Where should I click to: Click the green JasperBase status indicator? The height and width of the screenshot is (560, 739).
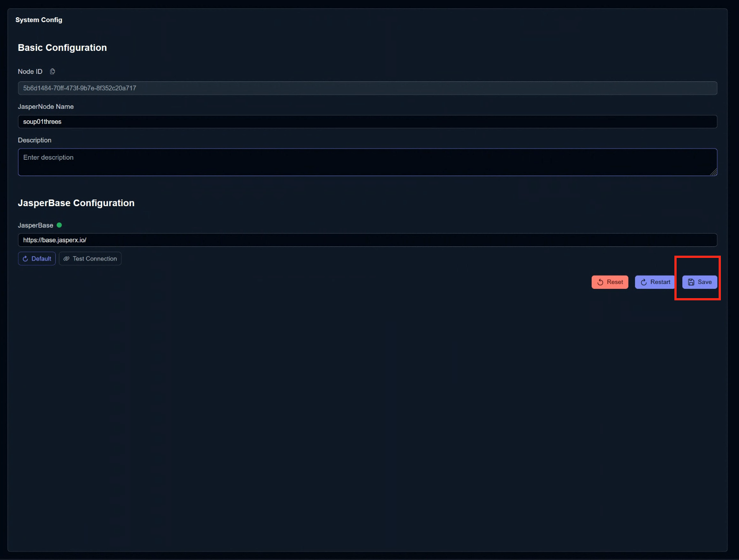(59, 225)
